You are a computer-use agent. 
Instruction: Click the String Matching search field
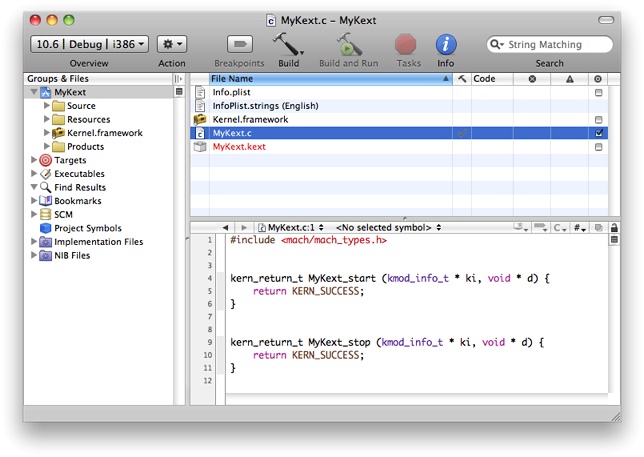(556, 44)
